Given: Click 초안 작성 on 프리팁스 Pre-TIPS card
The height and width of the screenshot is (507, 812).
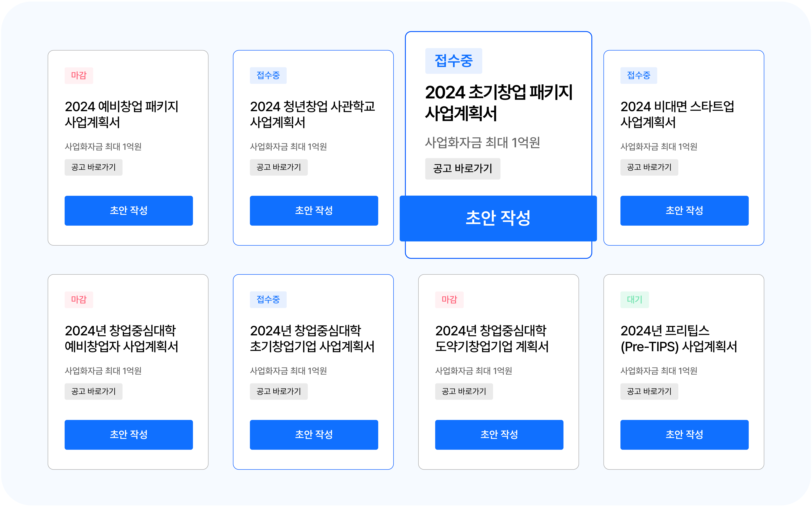Looking at the screenshot, I should [684, 435].
